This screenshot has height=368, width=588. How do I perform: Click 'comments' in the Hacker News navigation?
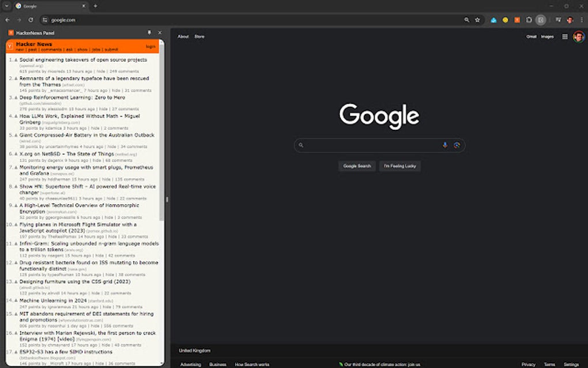coord(51,49)
